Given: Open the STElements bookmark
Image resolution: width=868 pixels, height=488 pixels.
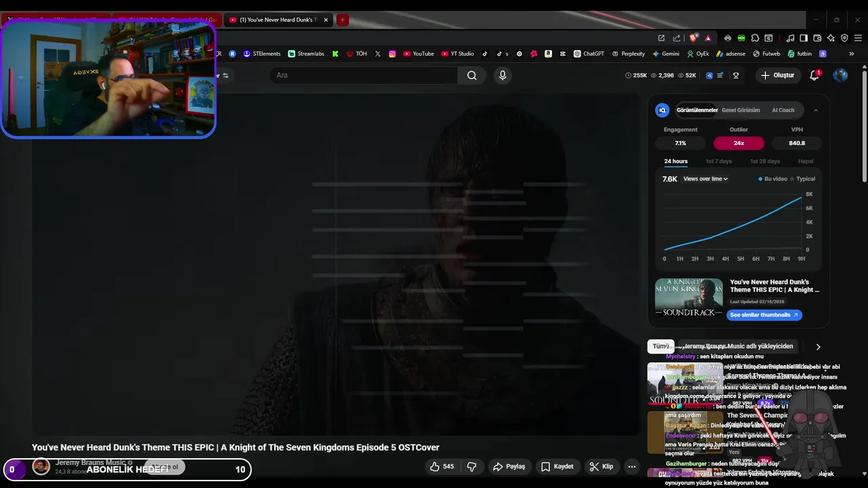Looking at the screenshot, I should tap(262, 54).
